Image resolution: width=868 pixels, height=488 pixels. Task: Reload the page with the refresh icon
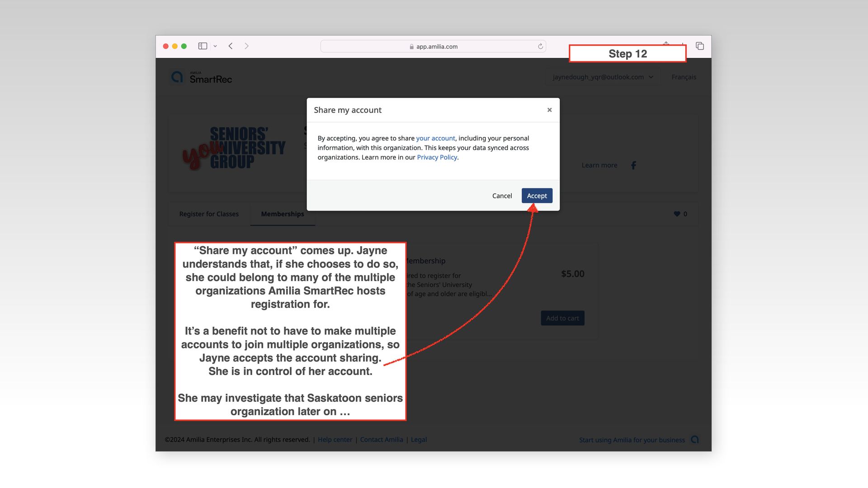[540, 47]
